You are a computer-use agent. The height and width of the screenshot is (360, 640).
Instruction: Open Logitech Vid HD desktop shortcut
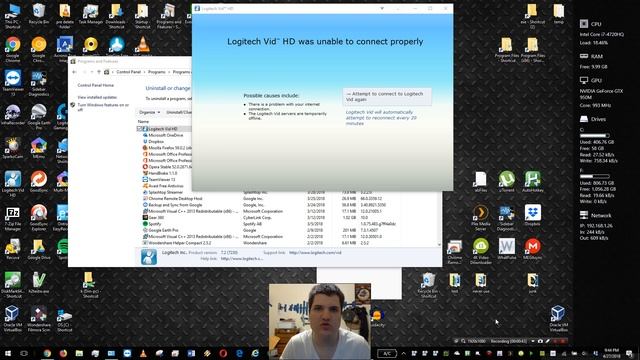[13, 184]
